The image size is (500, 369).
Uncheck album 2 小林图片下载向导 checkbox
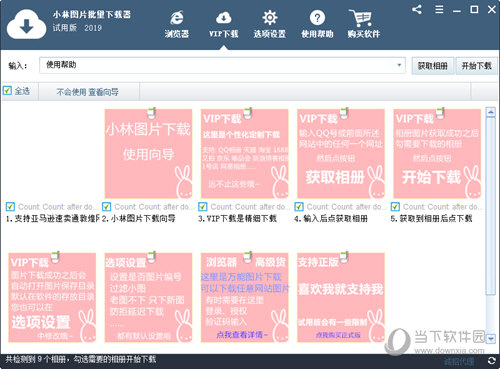coord(107,207)
